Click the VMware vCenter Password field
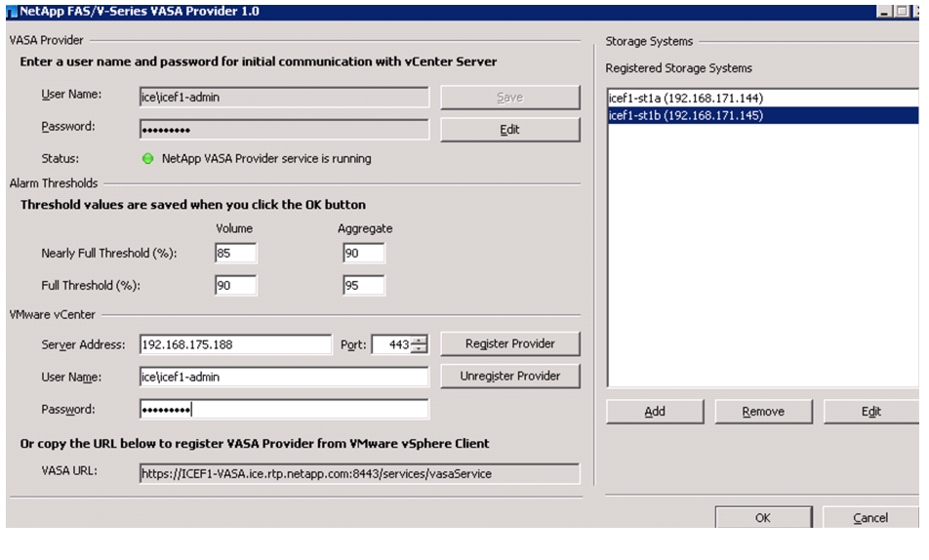 pyautogui.click(x=284, y=409)
